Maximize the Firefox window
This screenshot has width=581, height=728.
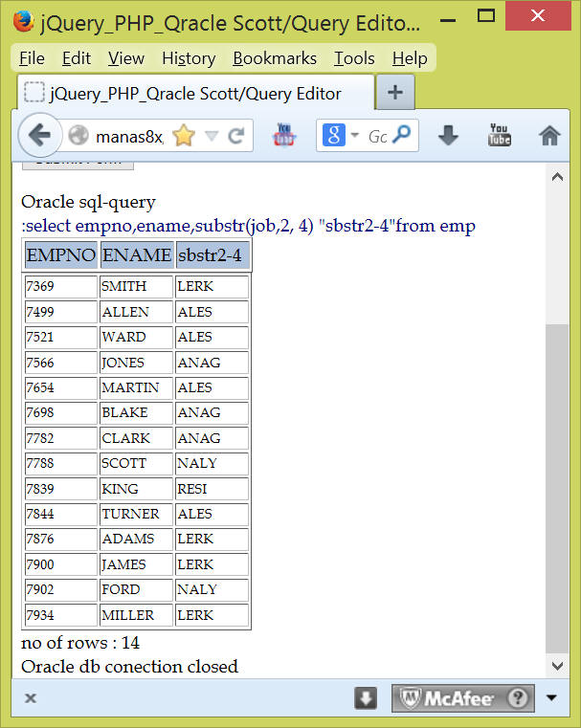[486, 16]
